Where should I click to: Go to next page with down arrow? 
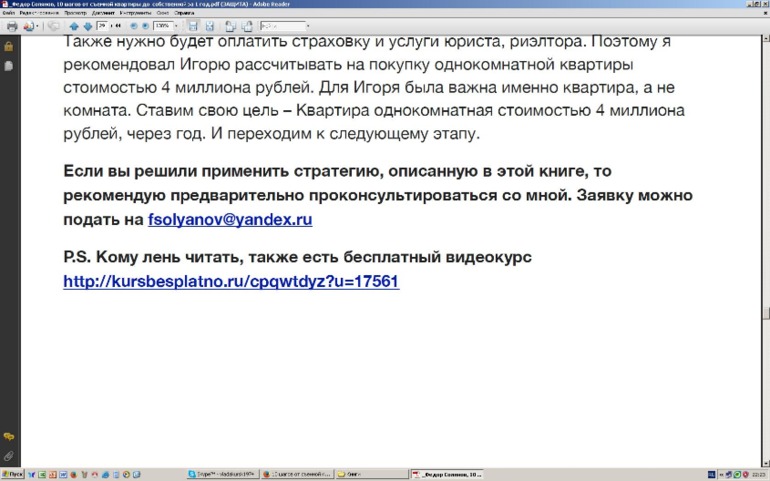pos(87,26)
